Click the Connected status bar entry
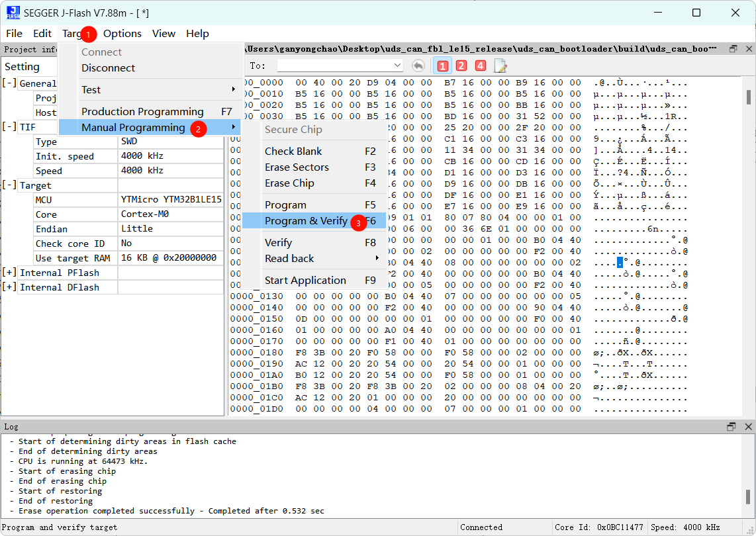This screenshot has height=536, width=756. (x=481, y=527)
